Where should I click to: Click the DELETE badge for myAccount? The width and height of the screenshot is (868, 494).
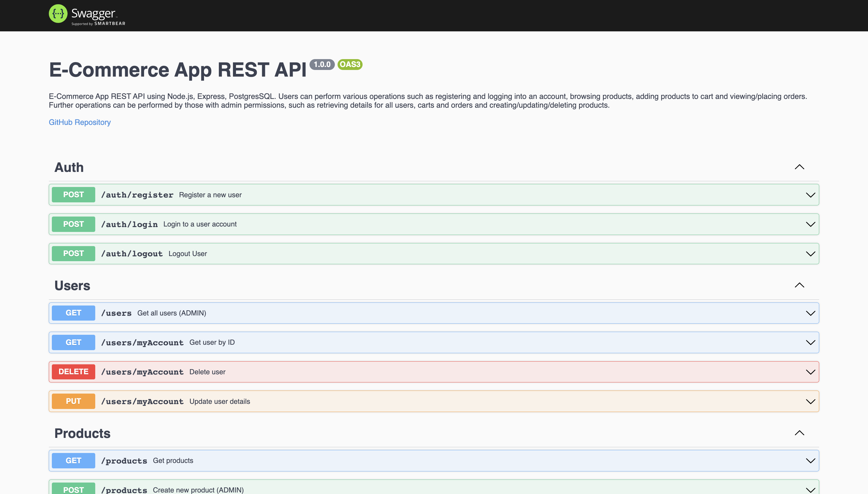73,372
